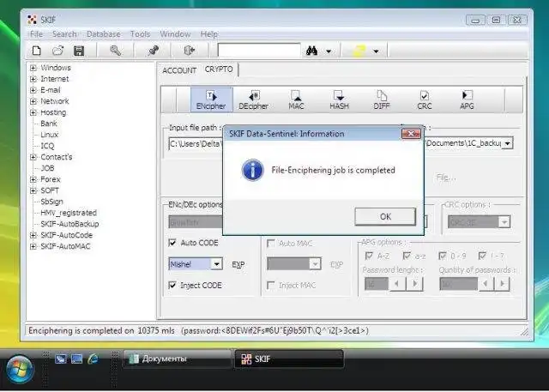This screenshot has width=549, height=392.
Task: Open the Search menu
Action: click(x=64, y=34)
